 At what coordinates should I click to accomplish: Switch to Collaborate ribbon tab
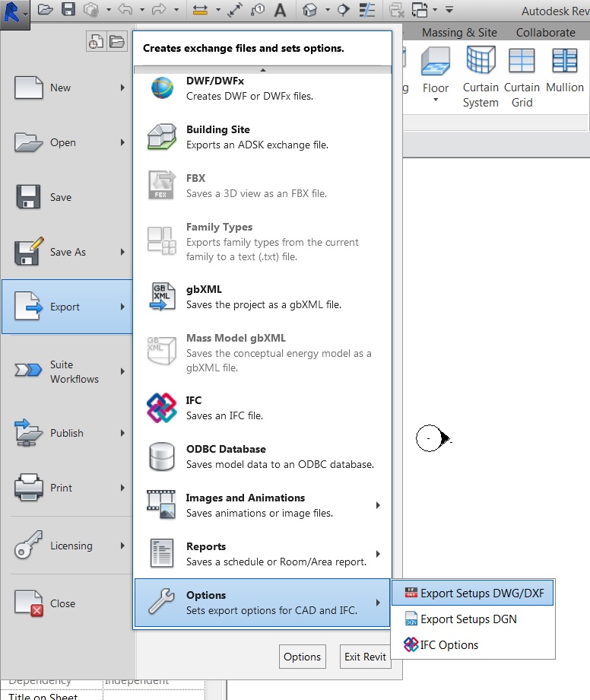tap(545, 33)
